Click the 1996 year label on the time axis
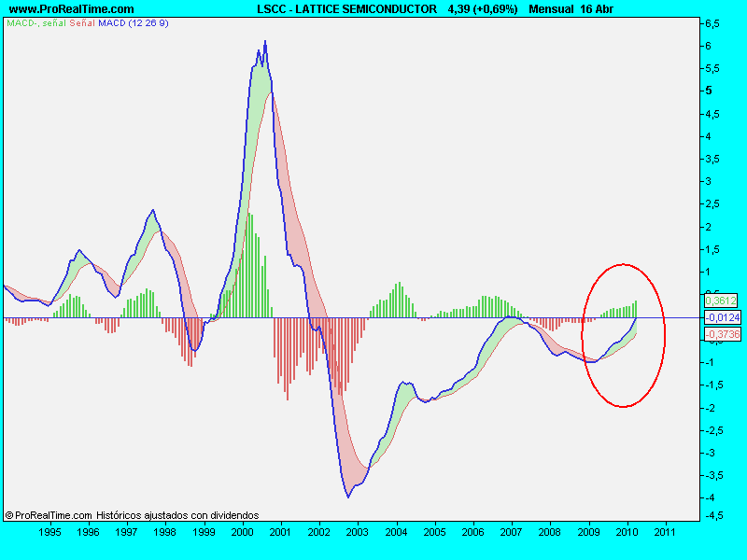 coord(88,532)
